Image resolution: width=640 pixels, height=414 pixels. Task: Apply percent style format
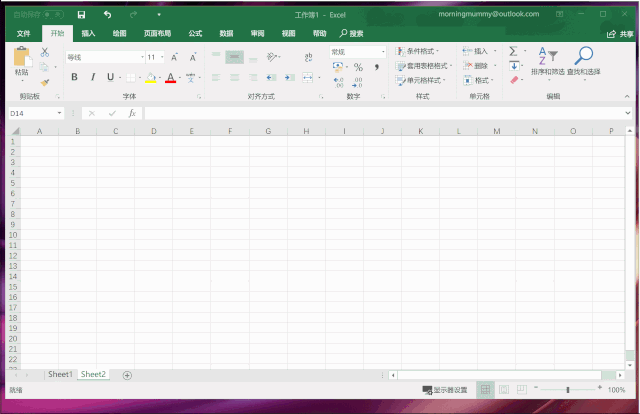click(358, 67)
